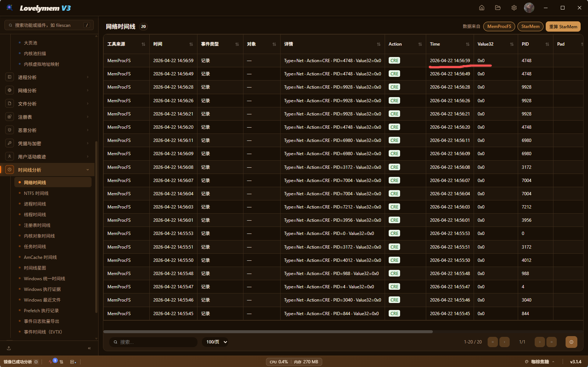The image size is (588, 367).
Task: Open the 咖棕焦糖 theme selector
Action: pos(539,362)
